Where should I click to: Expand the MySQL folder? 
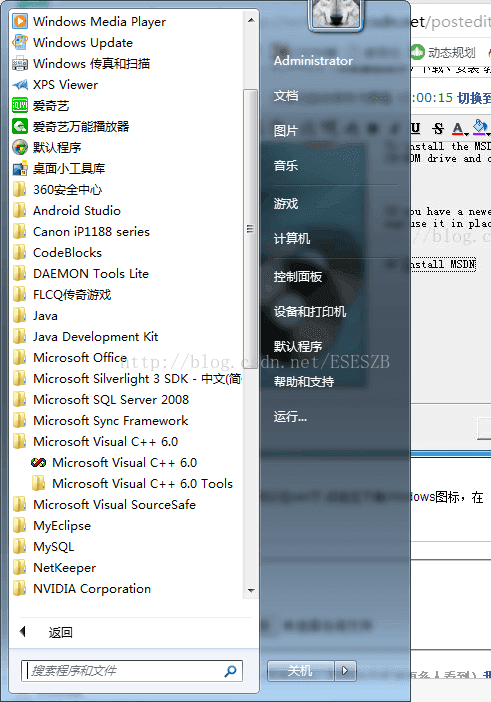point(53,547)
